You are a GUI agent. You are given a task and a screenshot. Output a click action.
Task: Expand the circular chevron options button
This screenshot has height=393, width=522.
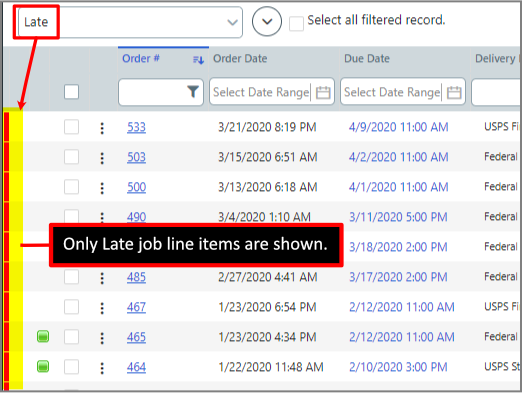pyautogui.click(x=267, y=21)
